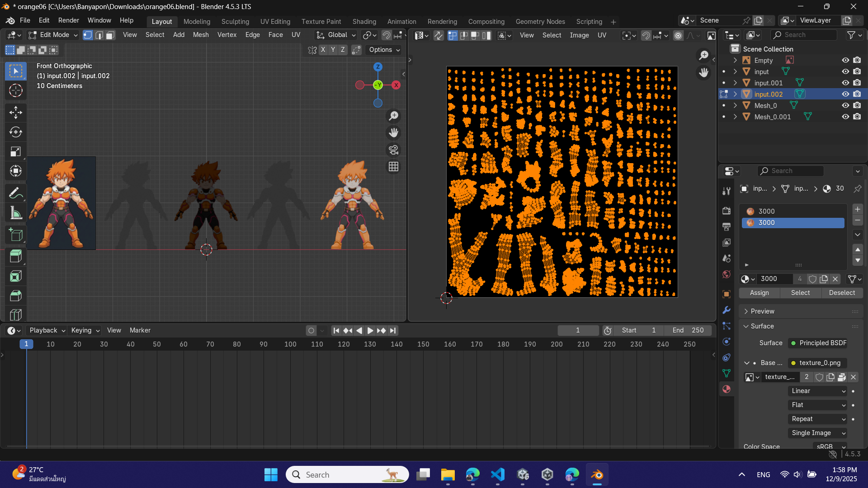Click the Assign material button
Image resolution: width=868 pixels, height=488 pixels.
[x=759, y=293]
